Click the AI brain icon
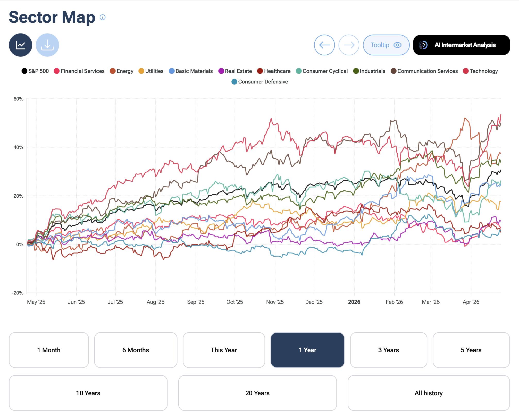 point(423,45)
